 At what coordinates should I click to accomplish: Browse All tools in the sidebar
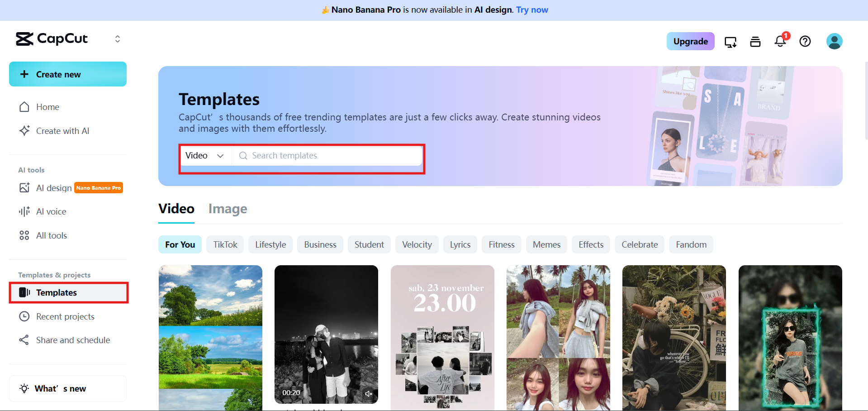tap(51, 235)
